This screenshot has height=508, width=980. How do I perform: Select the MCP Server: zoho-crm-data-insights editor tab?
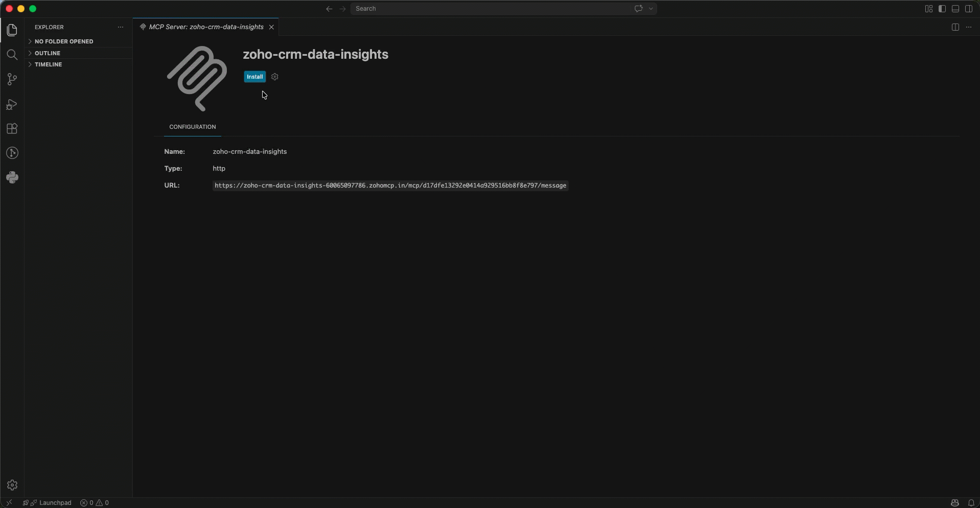coord(206,27)
